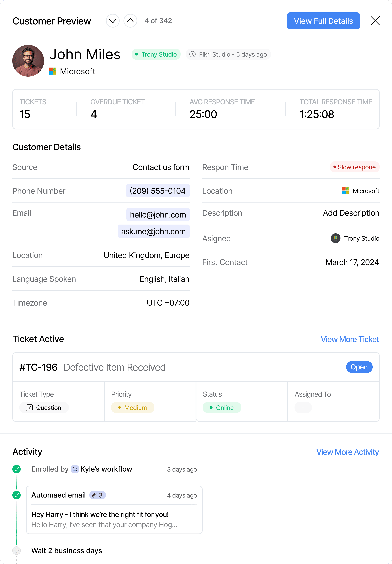Screen dimensions: 392x564
Task: Click the green check beside Automaed email
Action: pyautogui.click(x=17, y=495)
